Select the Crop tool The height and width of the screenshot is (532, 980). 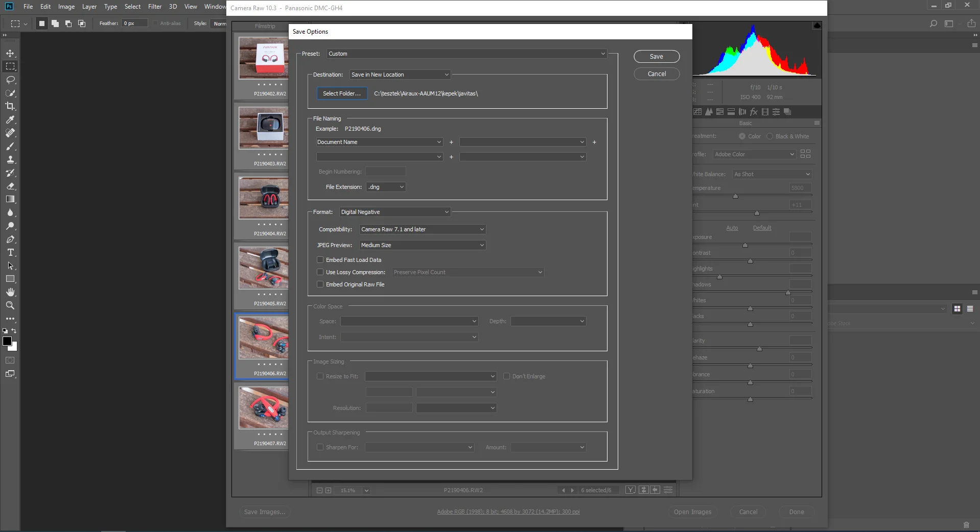(x=10, y=106)
